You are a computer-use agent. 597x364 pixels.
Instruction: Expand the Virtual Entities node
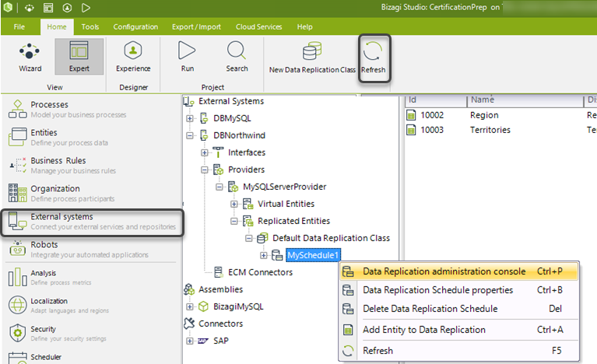(x=234, y=204)
